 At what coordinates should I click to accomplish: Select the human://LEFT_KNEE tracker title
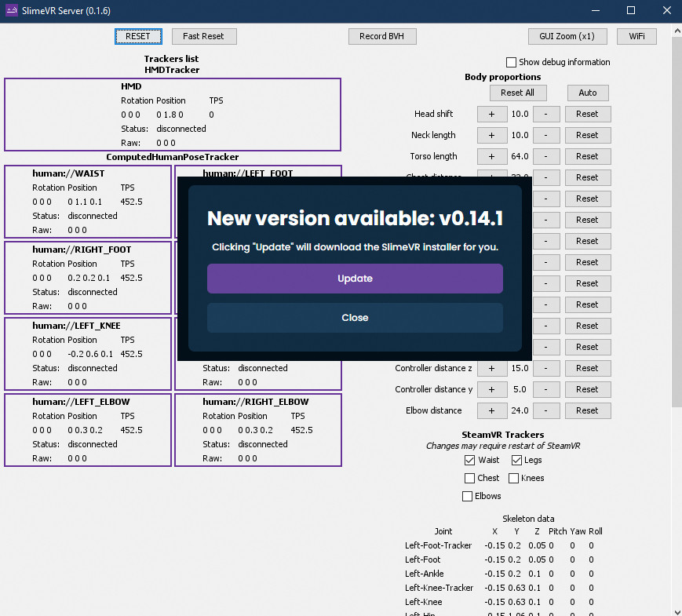(x=77, y=326)
